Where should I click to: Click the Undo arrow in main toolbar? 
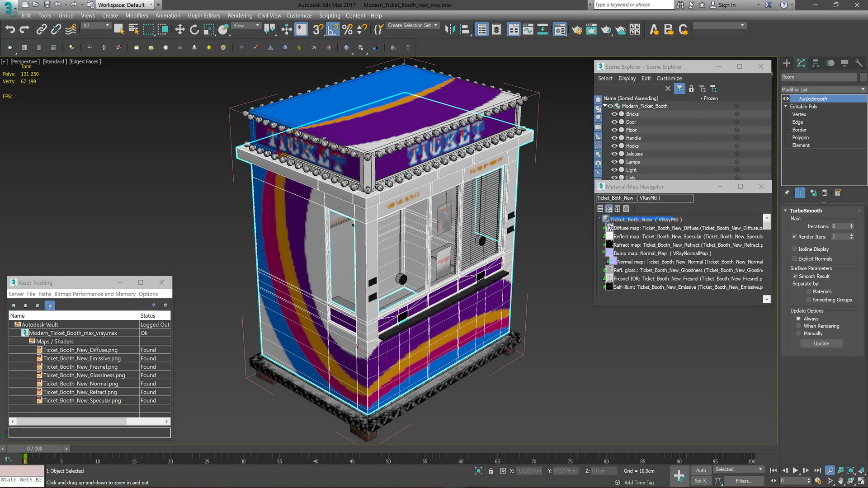coord(10,30)
